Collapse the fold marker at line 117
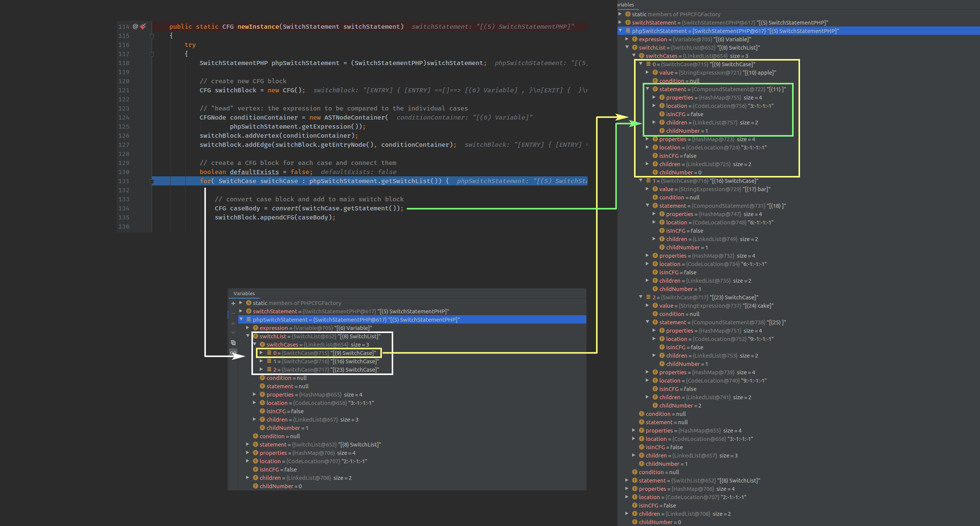Image resolution: width=980 pixels, height=526 pixels. tap(152, 54)
